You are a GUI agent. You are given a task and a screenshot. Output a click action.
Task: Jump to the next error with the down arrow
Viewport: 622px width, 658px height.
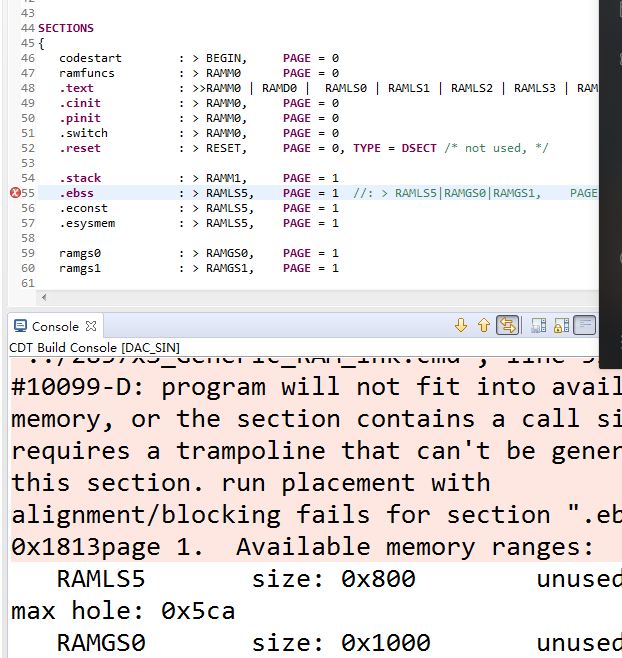coord(461,326)
